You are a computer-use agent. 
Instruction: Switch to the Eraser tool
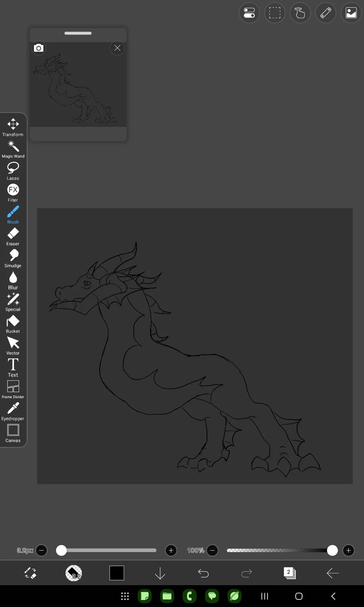point(13,236)
